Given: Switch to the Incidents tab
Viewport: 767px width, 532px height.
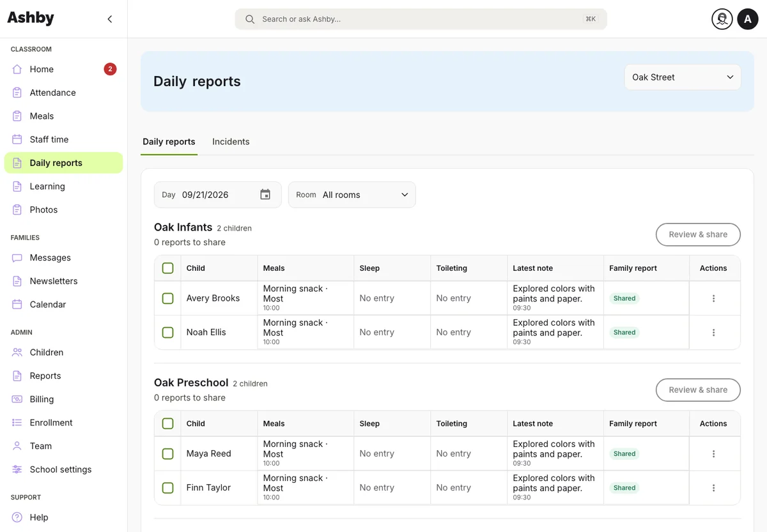Looking at the screenshot, I should point(231,142).
